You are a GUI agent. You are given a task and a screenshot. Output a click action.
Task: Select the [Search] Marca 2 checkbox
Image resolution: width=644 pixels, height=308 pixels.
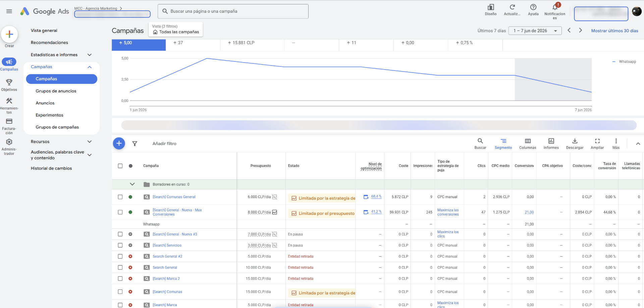(120, 278)
